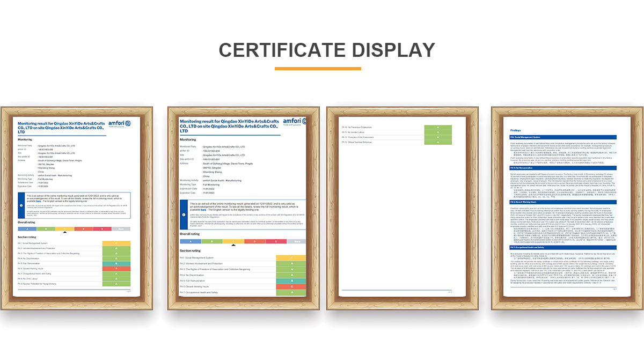
Task: Click red D cell for Decent Working Hours, second certificate
Action: 291,287
